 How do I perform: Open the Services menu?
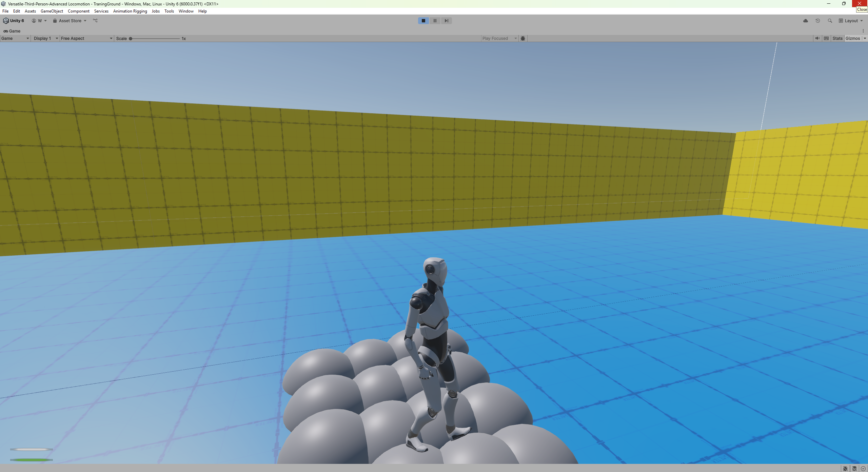(101, 11)
